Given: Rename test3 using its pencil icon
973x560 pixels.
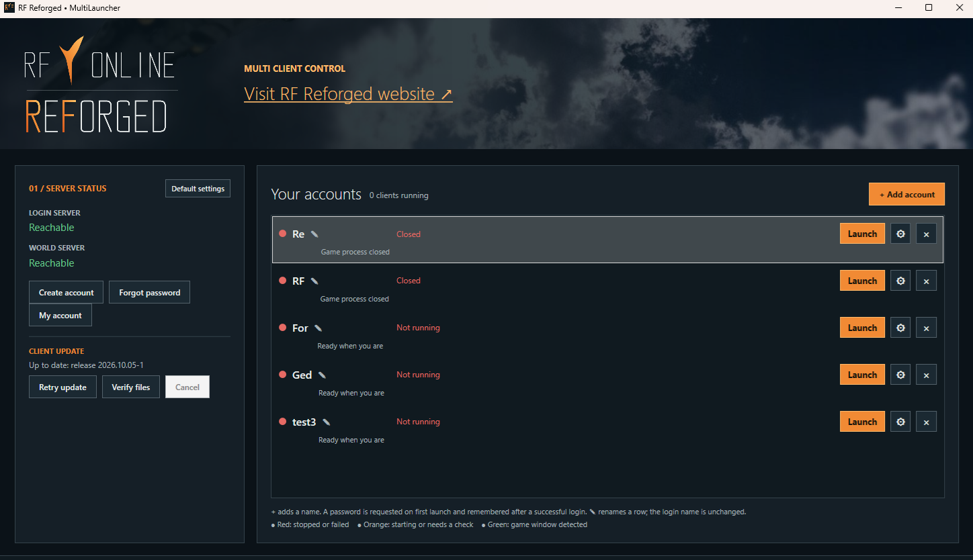Looking at the screenshot, I should click(327, 422).
